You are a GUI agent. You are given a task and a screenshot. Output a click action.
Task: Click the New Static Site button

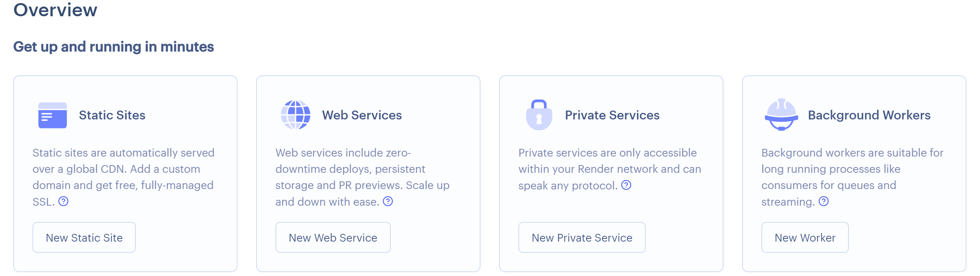(x=84, y=237)
